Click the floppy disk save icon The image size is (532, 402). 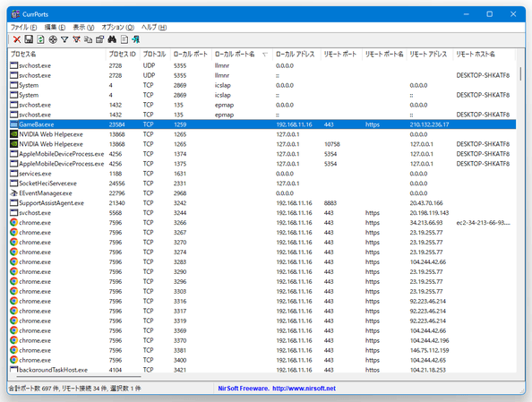[x=29, y=39]
